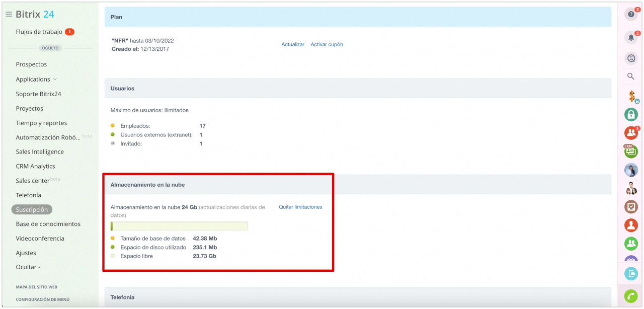Screen dimensions: 644x309
Task: Open the dollar sign chat icon
Action: coord(631,96)
